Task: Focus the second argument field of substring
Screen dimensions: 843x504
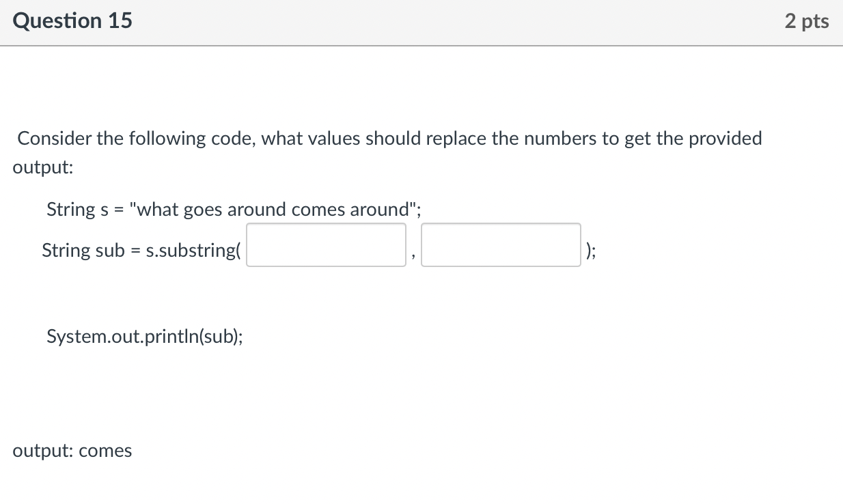Action: [501, 244]
